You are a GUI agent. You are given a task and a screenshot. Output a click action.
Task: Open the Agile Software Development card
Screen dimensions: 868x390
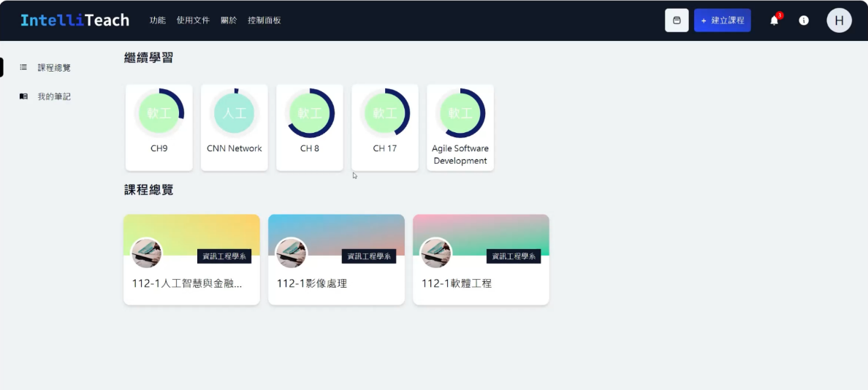coord(460,128)
